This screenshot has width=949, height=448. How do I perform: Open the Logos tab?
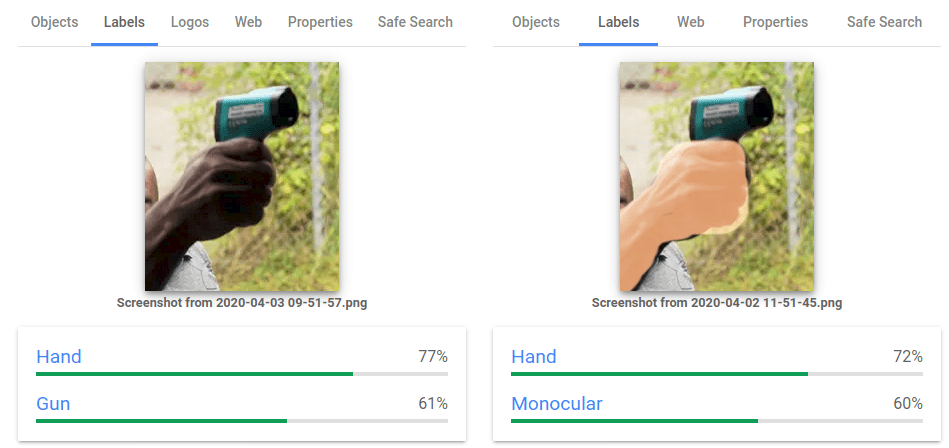(x=190, y=22)
